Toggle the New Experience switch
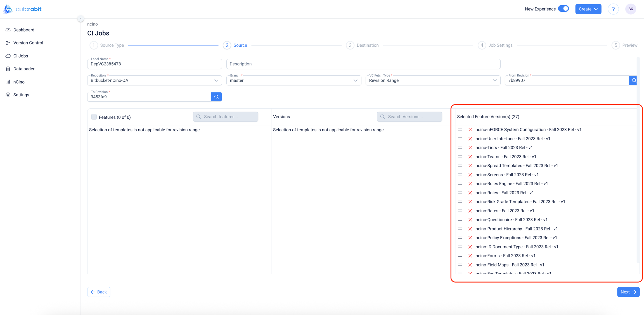This screenshot has height=315, width=644. [x=563, y=9]
